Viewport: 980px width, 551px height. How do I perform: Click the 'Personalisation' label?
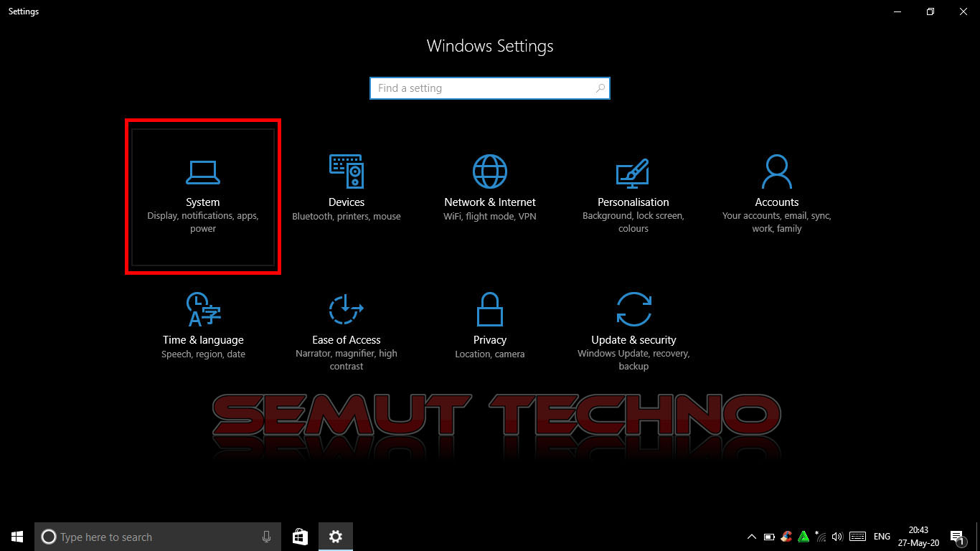[633, 202]
